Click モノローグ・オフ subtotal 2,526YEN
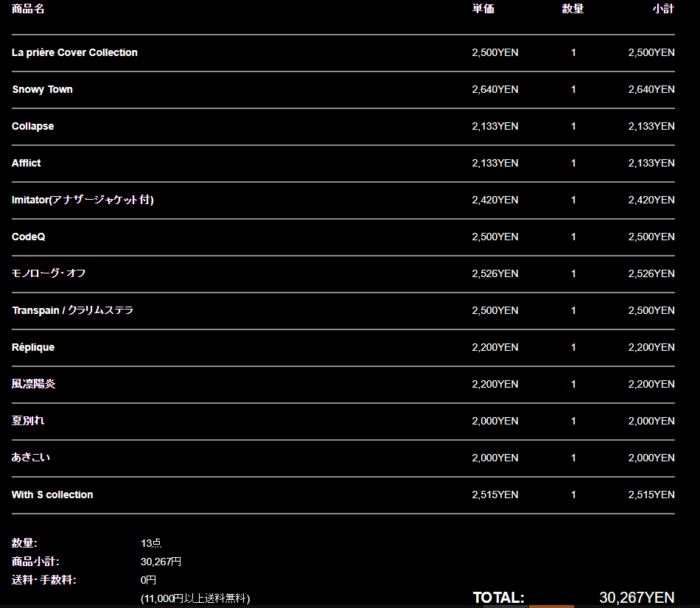The image size is (700, 608). tap(651, 273)
